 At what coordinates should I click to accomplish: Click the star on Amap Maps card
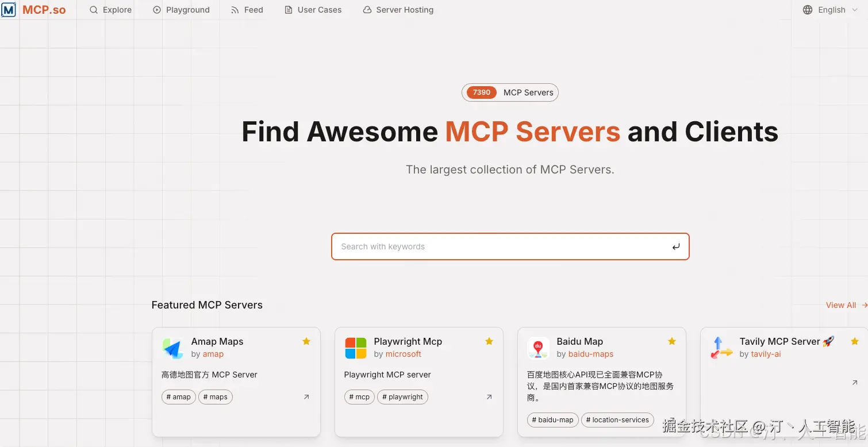(306, 341)
